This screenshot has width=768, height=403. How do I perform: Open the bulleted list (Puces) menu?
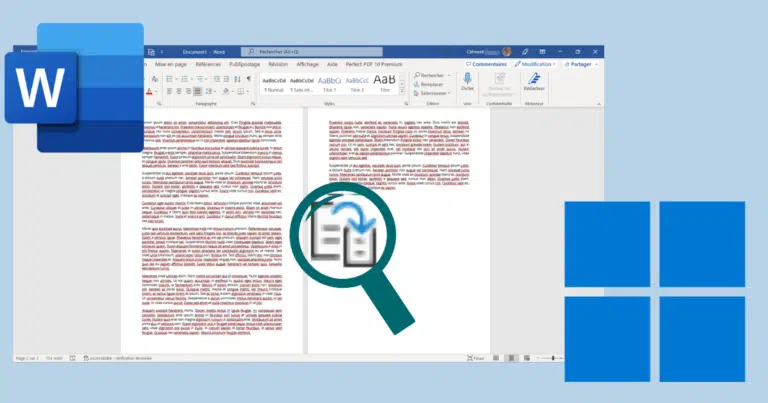(171, 79)
